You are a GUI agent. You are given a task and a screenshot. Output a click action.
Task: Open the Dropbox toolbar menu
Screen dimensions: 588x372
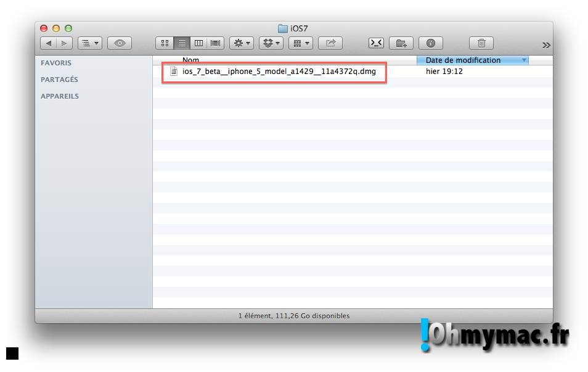271,43
